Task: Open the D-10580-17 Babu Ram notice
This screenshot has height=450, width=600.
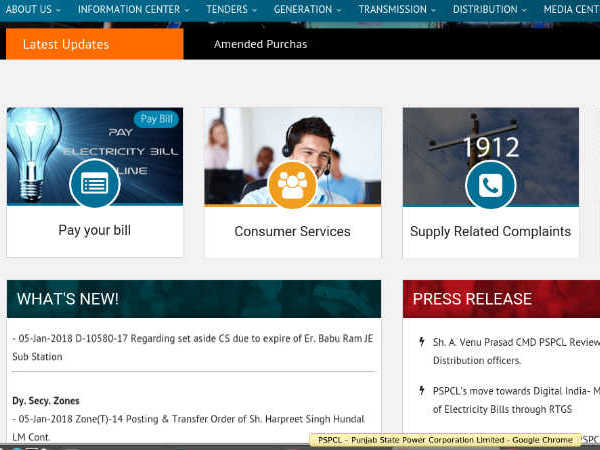Action: click(x=193, y=347)
